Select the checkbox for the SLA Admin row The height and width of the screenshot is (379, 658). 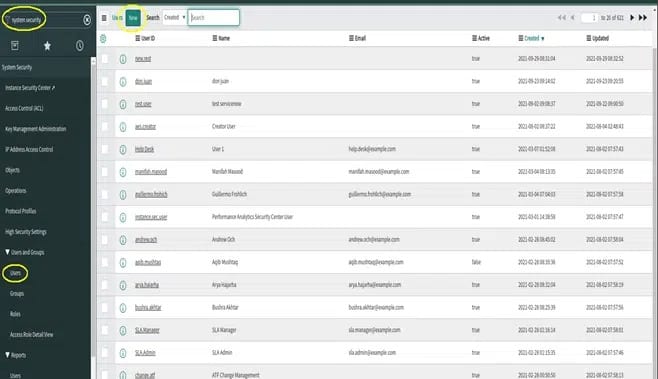[105, 353]
